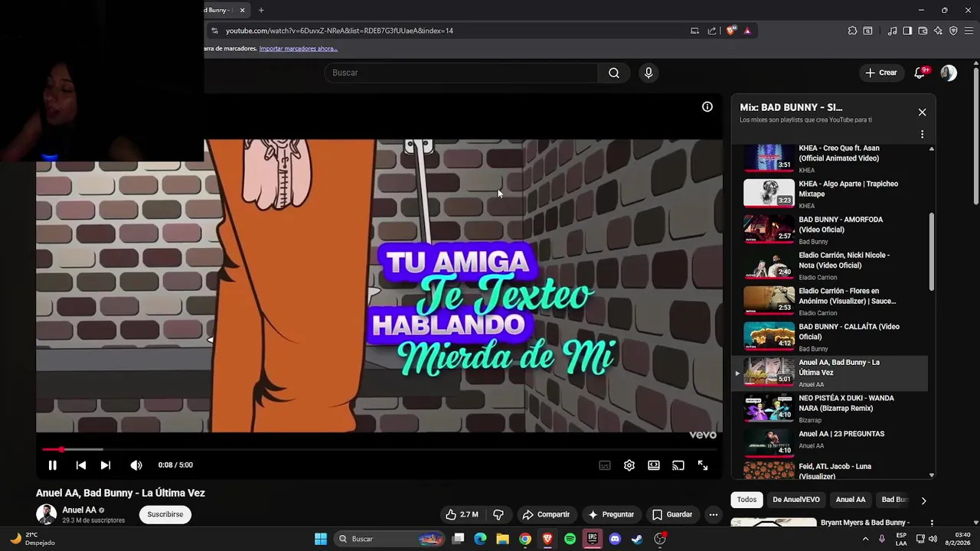The width and height of the screenshot is (980, 551).
Task: Open Brave VPN shield icon
Action: pos(953,31)
